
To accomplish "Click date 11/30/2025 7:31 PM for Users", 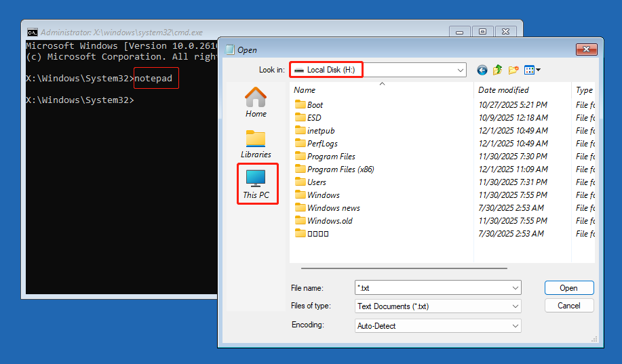I will click(513, 182).
